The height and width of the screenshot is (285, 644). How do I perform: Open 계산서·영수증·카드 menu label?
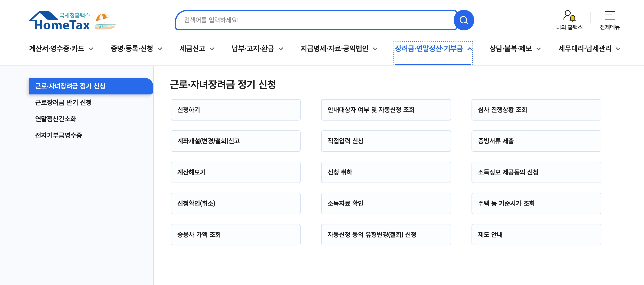[x=56, y=48]
